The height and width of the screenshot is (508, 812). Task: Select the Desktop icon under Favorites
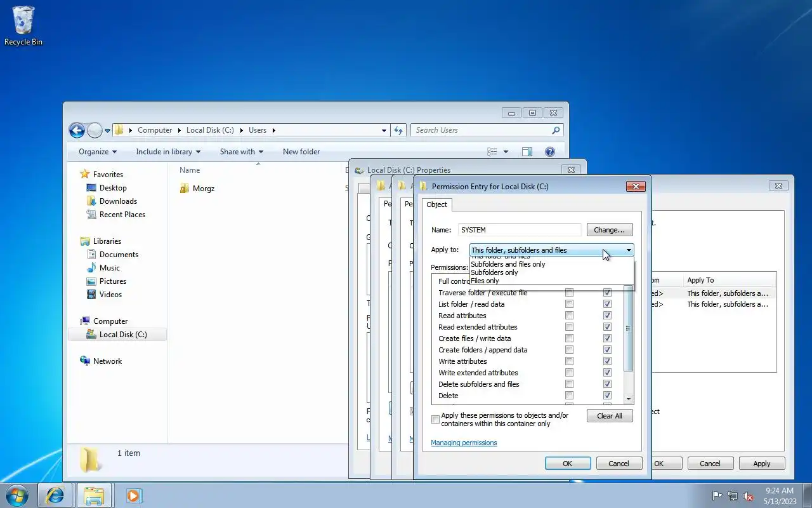click(91, 188)
